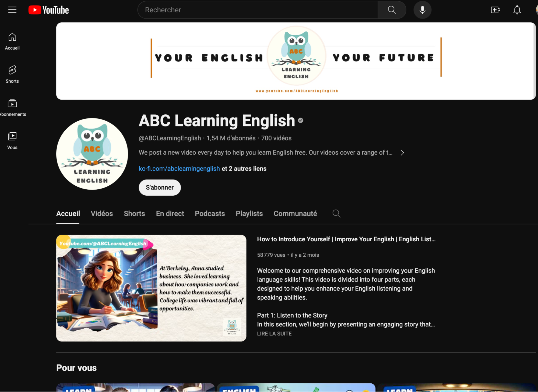Open ko-fi.com/abclearningenglish link
Screen dimensions: 538x392
pyautogui.click(x=179, y=169)
